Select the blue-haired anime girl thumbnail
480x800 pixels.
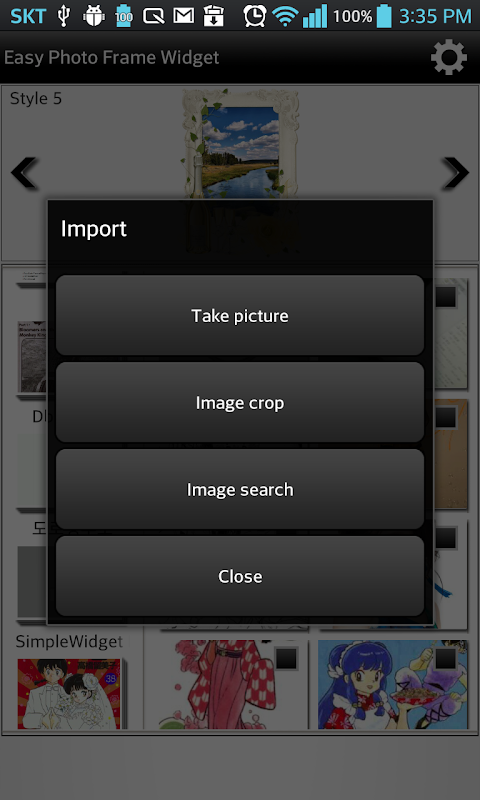click(392, 684)
